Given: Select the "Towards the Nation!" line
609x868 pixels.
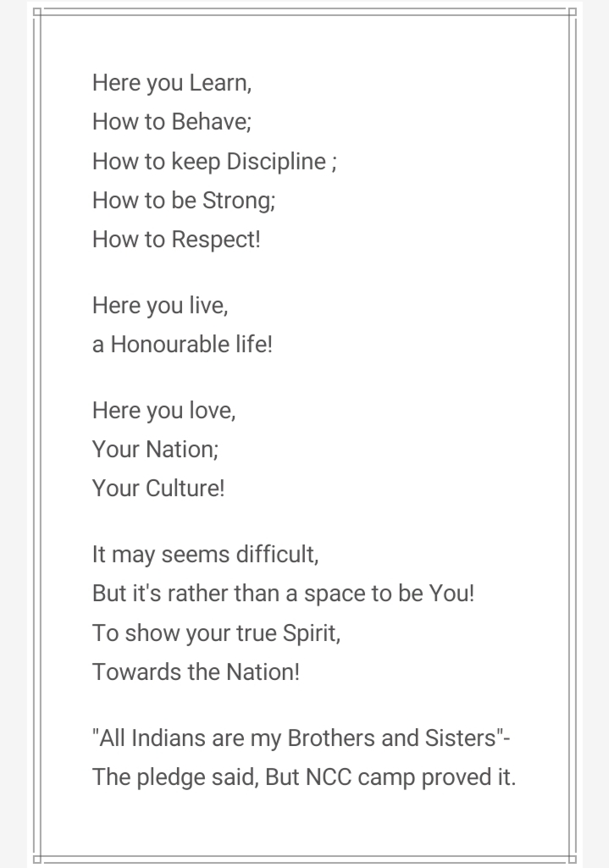Looking at the screenshot, I should pos(196,672).
